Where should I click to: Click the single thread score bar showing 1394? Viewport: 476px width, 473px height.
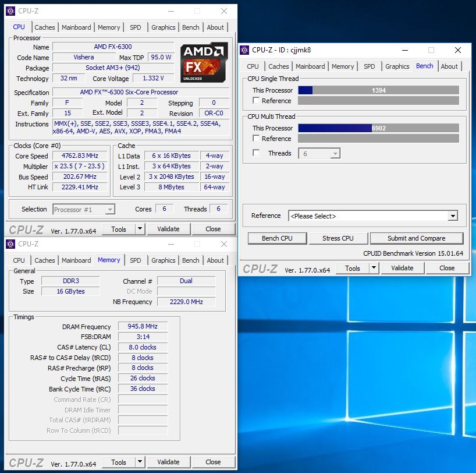(378, 90)
